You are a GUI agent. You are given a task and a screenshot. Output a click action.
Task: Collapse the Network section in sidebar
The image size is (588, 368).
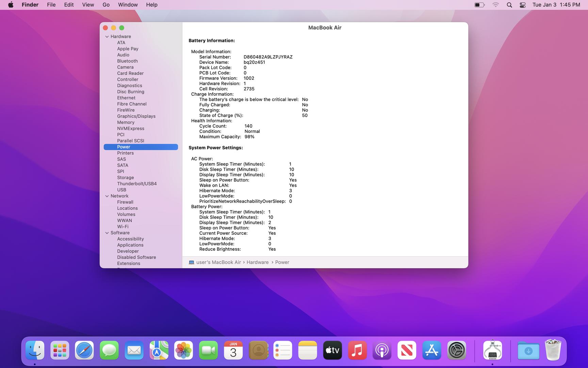[107, 196]
